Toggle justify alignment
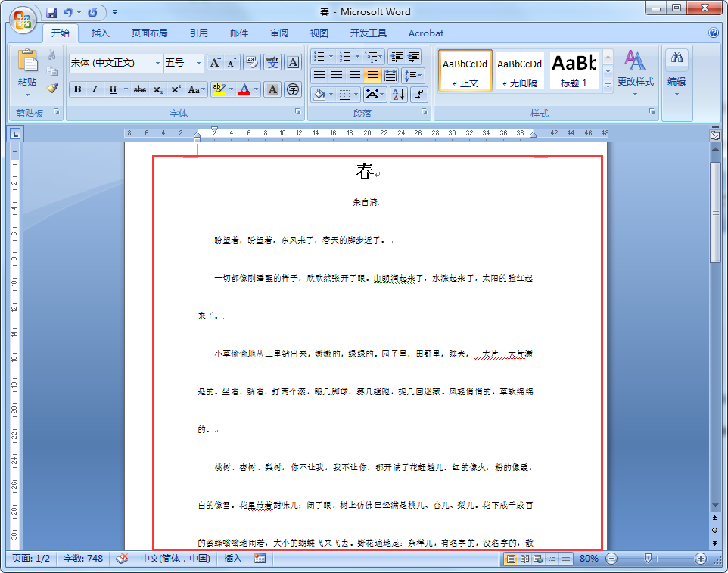This screenshot has width=728, height=573. pyautogui.click(x=372, y=75)
